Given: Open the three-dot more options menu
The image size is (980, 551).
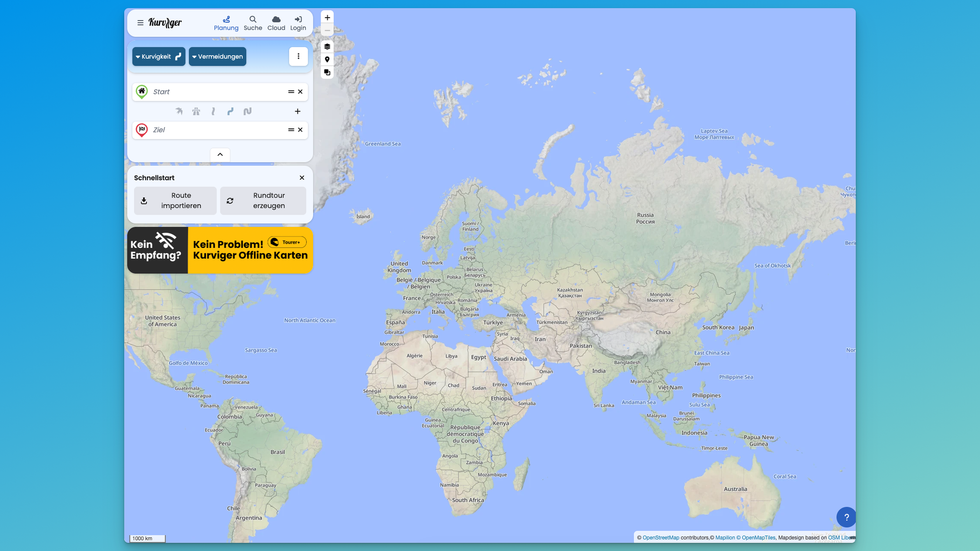Looking at the screenshot, I should click(298, 56).
